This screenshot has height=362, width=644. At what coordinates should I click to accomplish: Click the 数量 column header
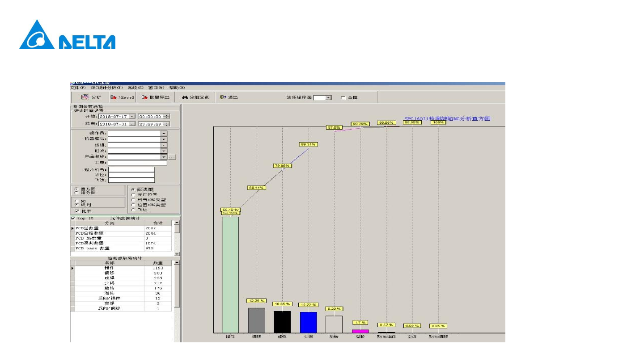point(158,263)
